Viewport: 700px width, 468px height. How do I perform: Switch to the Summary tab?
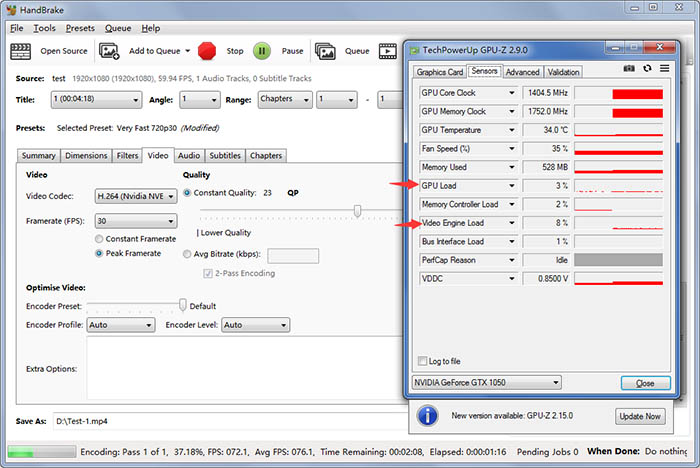pyautogui.click(x=38, y=155)
